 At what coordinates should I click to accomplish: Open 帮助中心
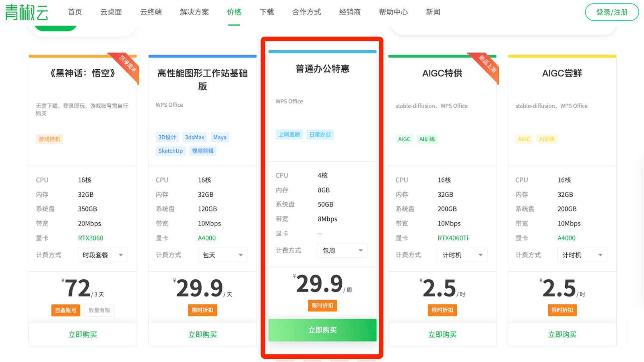click(x=394, y=12)
